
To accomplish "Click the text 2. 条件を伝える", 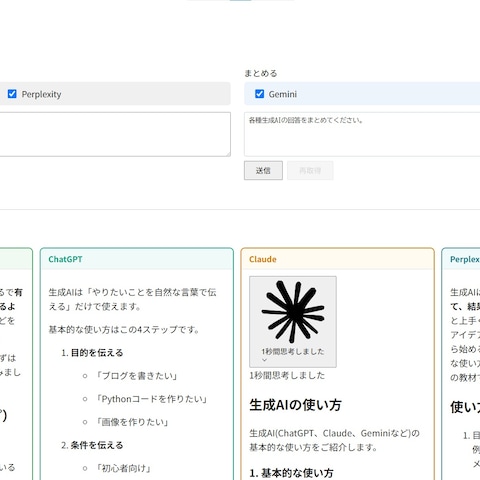I will (x=92, y=445).
